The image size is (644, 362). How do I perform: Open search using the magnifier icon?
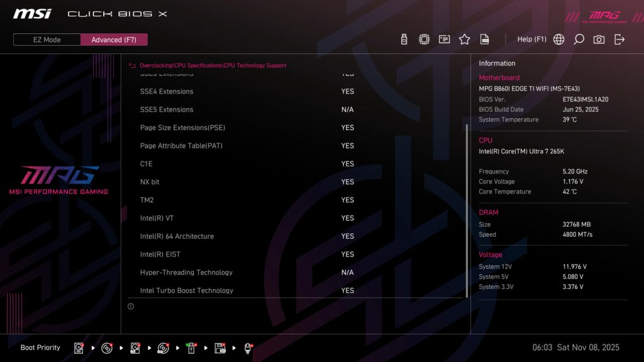click(579, 38)
